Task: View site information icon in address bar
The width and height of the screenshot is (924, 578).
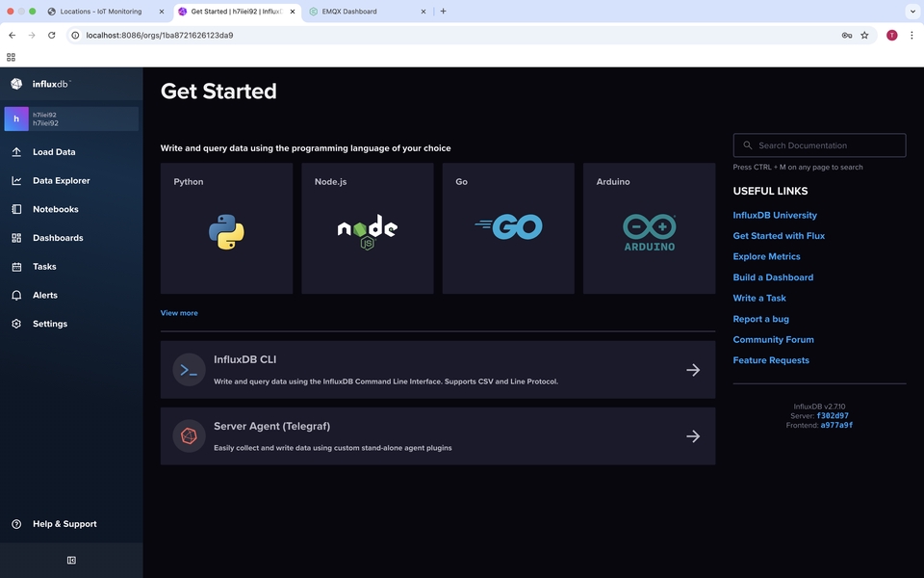Action: click(x=75, y=36)
